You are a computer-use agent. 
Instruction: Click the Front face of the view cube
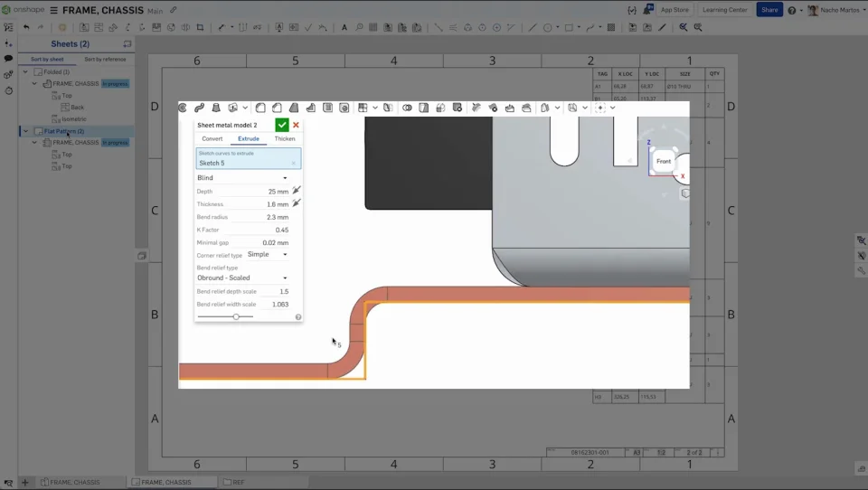click(664, 161)
